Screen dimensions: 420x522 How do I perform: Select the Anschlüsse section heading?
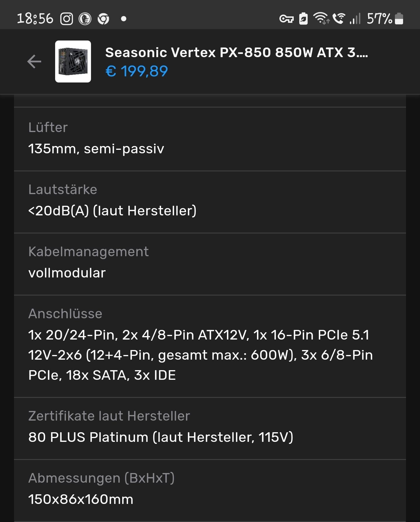click(x=65, y=314)
